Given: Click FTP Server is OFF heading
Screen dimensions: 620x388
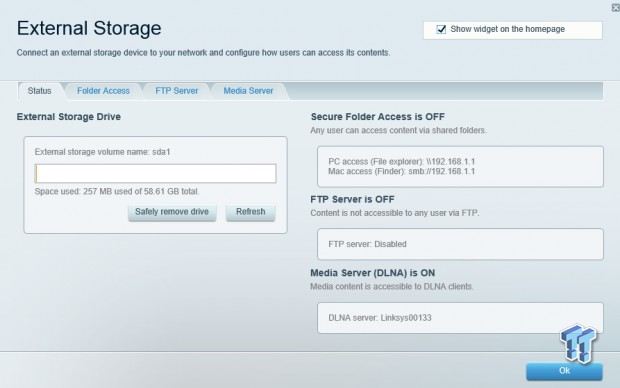Looking at the screenshot, I should pos(352,199).
